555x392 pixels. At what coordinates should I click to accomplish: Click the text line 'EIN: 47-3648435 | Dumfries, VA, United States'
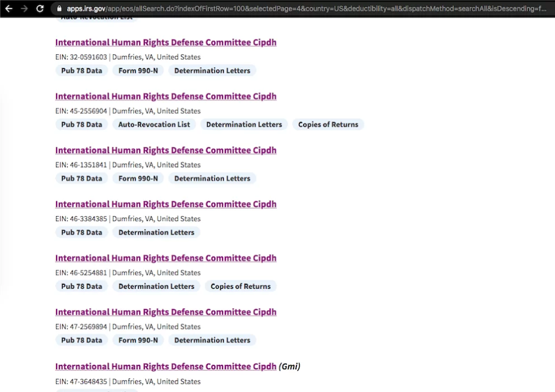(x=128, y=381)
